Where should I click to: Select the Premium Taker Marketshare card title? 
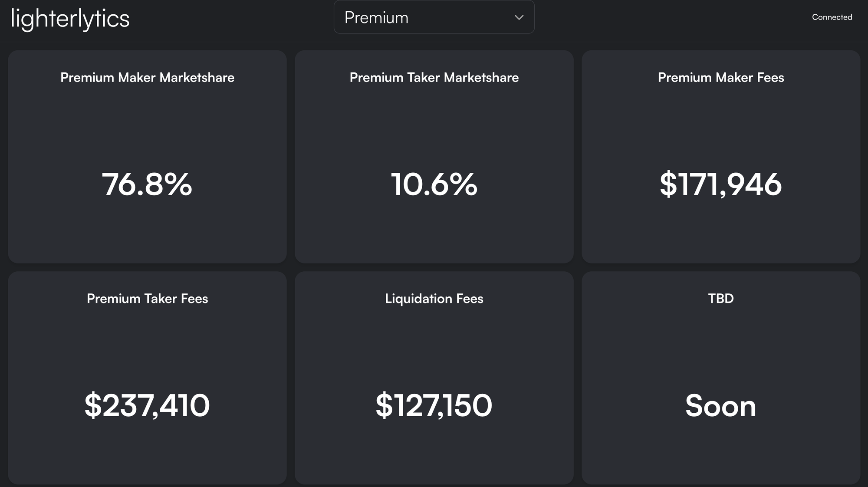click(434, 77)
